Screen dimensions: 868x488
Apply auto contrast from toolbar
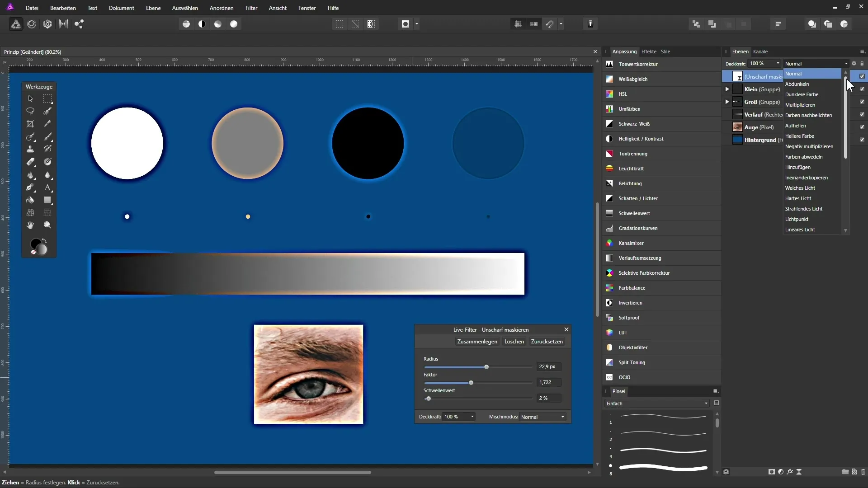click(202, 24)
